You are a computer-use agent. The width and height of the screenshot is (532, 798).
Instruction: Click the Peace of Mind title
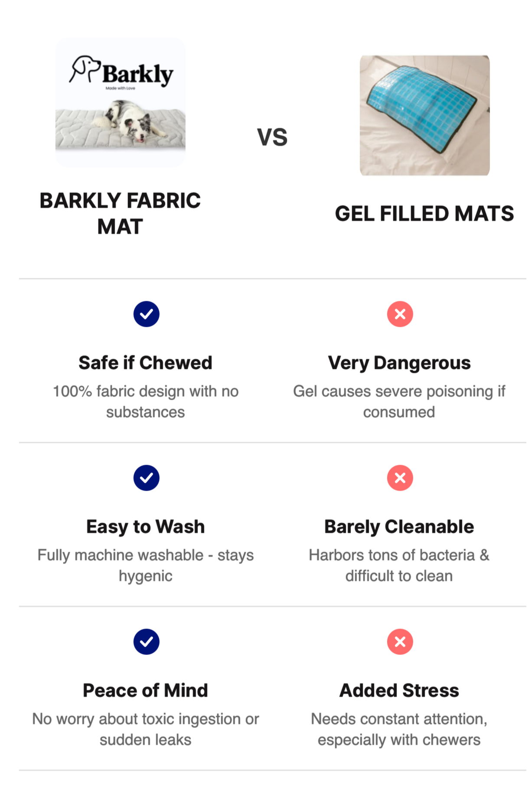145,691
